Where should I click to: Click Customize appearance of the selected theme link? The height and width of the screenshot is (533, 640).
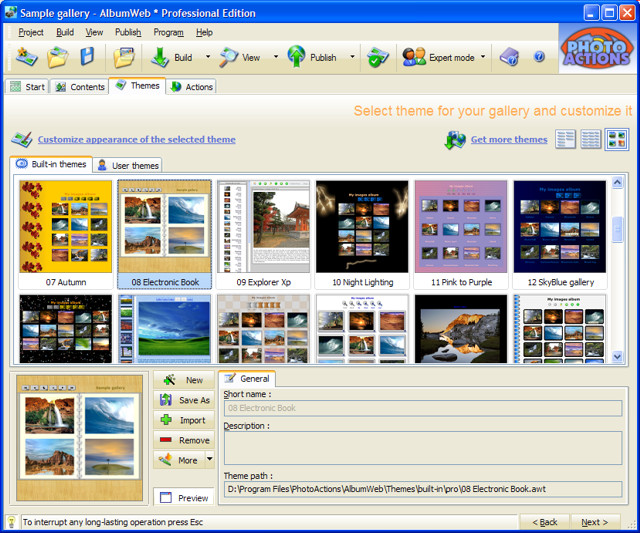[x=137, y=139]
